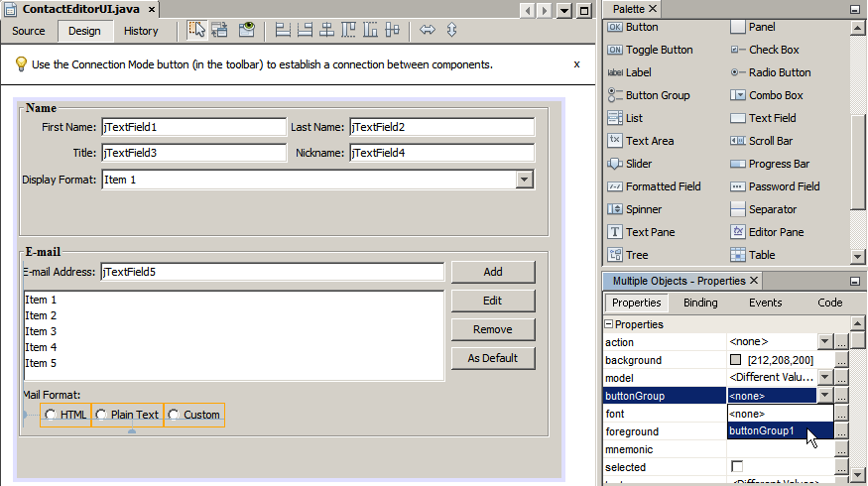Click into the E-mail Address text field
The image size is (868, 486).
[x=272, y=272]
